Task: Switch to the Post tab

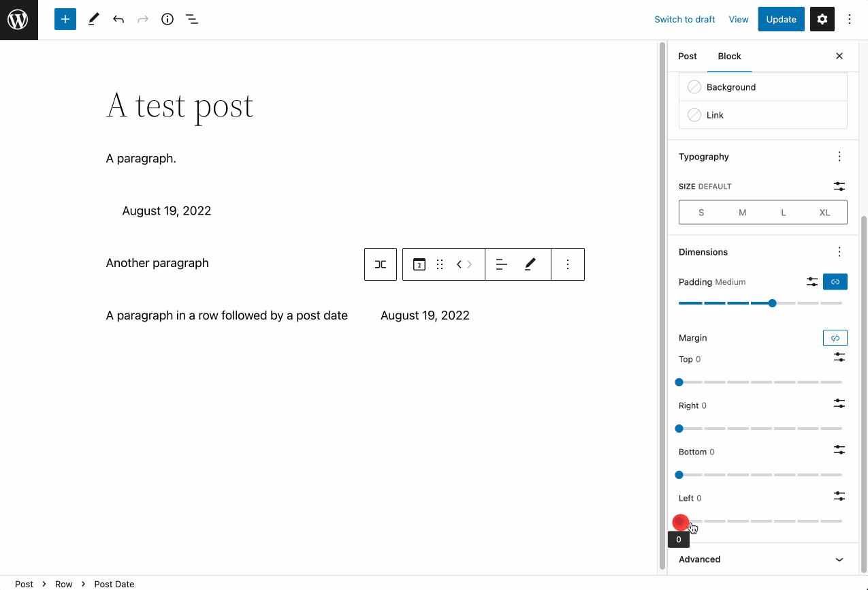Action: coord(688,57)
